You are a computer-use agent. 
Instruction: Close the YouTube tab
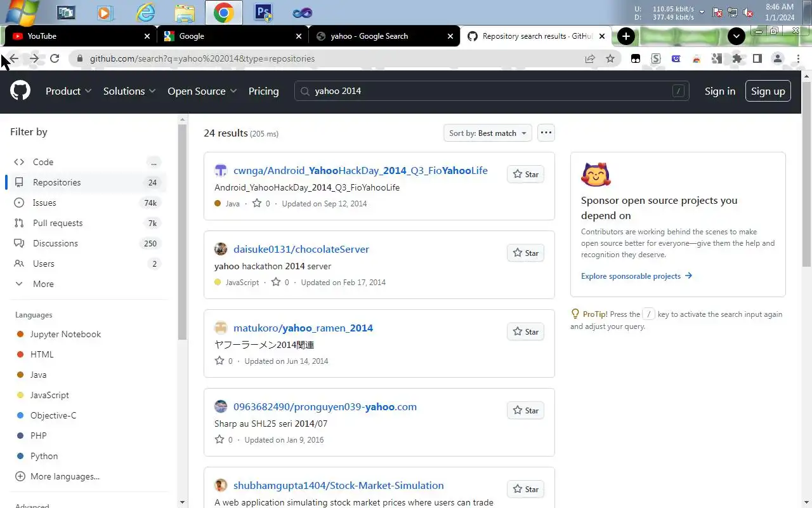click(147, 36)
